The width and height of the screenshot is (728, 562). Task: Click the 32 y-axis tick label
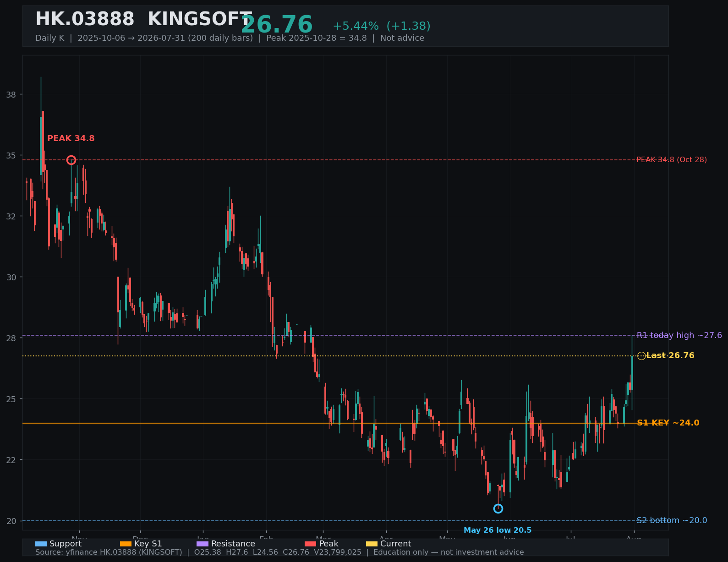11,216
